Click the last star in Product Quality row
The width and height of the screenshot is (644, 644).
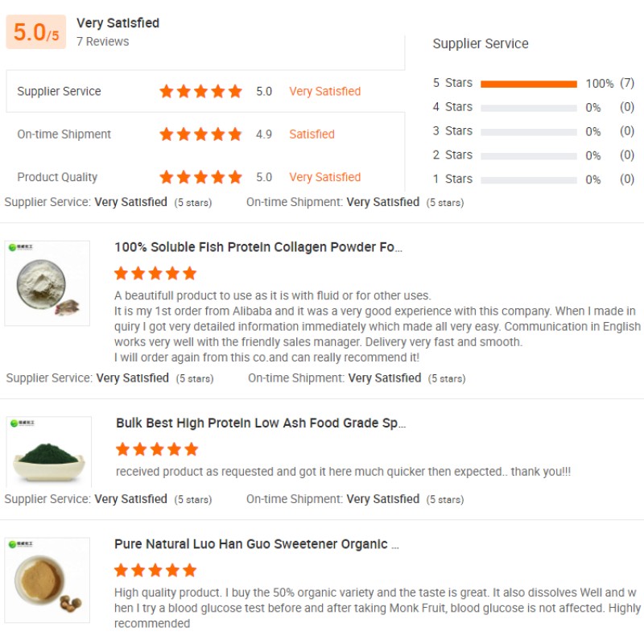pos(234,177)
